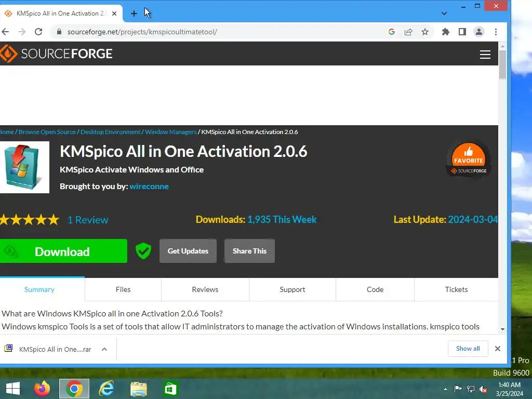The height and width of the screenshot is (399, 532).
Task: Toggle the browser side panel
Action: tap(462, 32)
